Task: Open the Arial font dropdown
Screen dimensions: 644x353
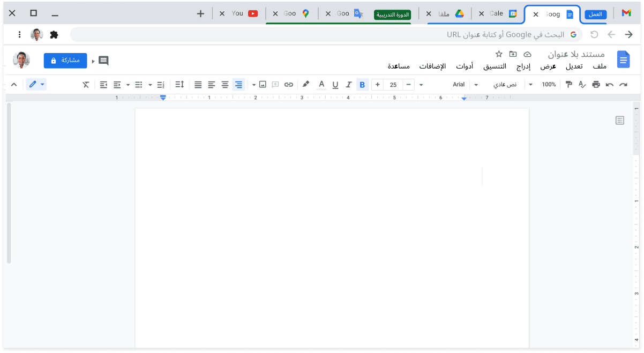Action: [x=465, y=85]
